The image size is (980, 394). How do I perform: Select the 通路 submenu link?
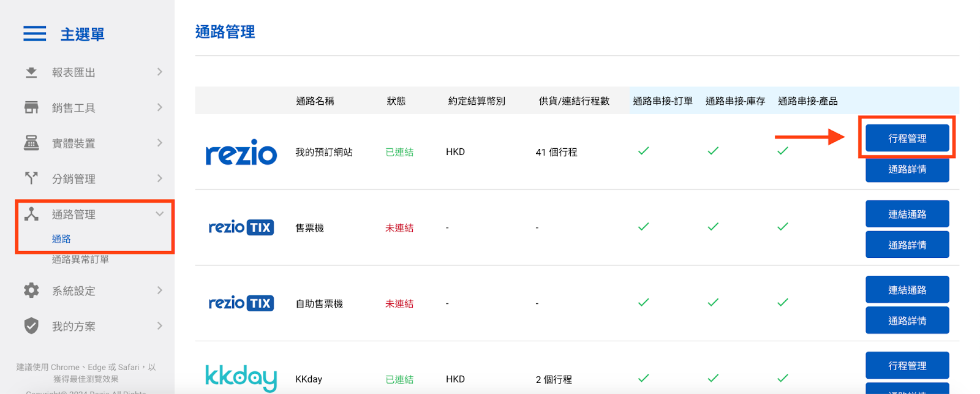click(61, 239)
